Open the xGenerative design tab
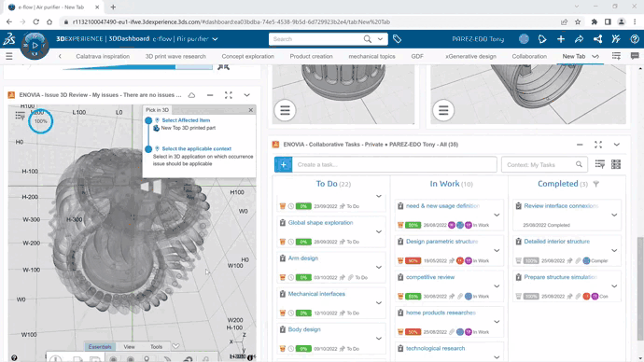Screen dimensions: 644x362 [470, 56]
